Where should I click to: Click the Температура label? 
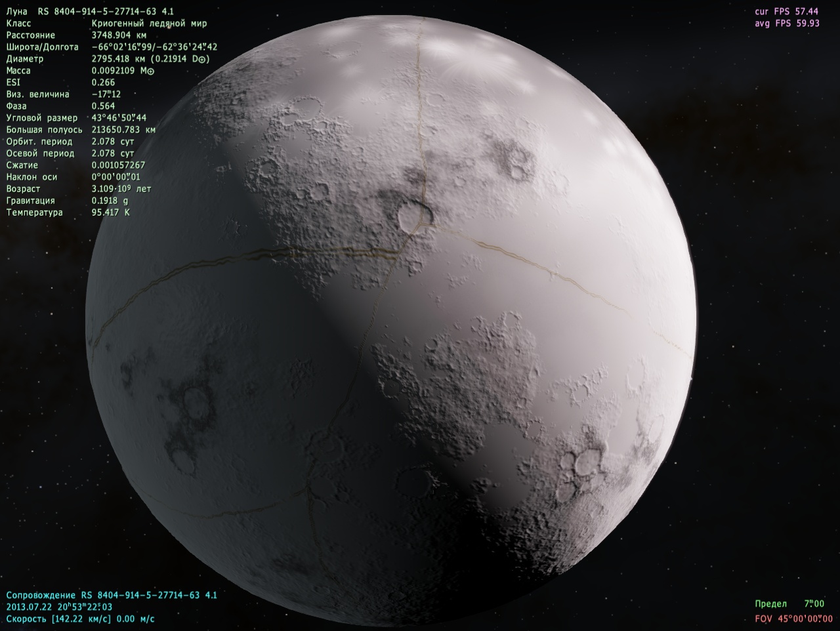point(34,213)
